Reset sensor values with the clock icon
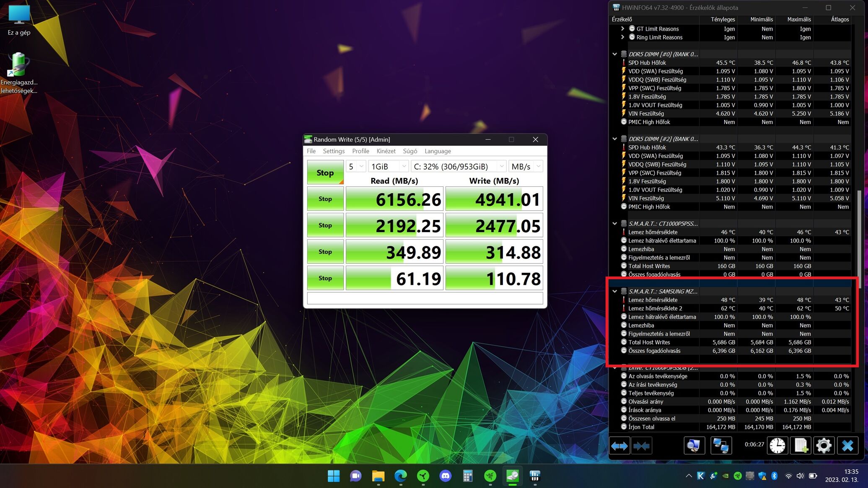 (x=777, y=446)
